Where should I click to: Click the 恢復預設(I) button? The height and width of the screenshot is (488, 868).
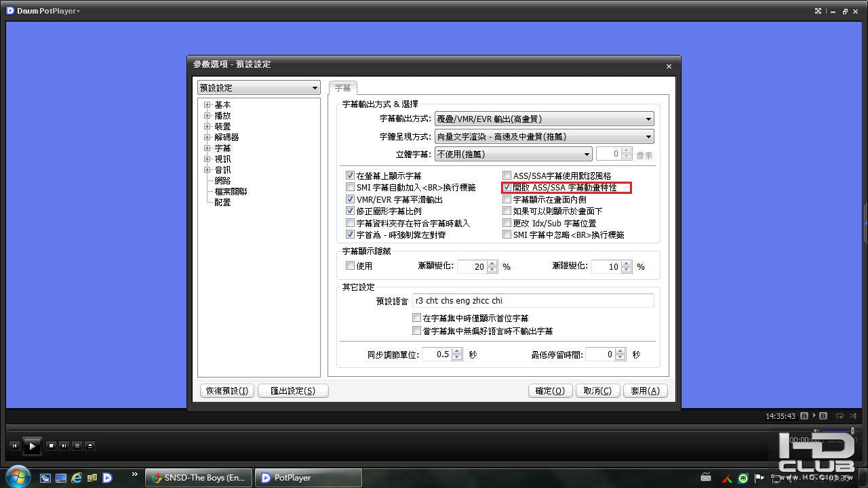pos(227,390)
